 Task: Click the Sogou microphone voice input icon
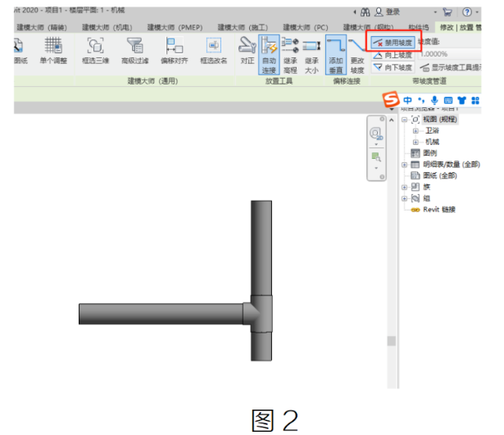coord(434,100)
